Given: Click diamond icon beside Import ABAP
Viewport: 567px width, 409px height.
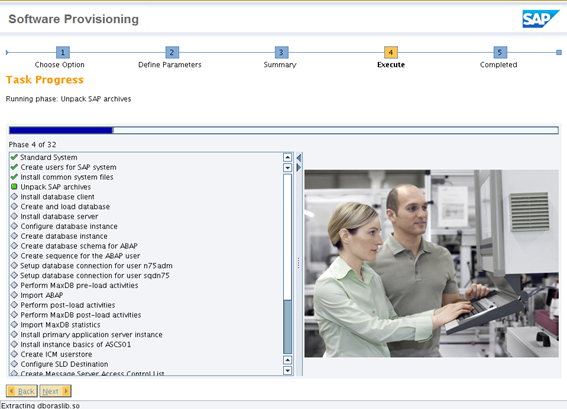Looking at the screenshot, I should pos(14,295).
